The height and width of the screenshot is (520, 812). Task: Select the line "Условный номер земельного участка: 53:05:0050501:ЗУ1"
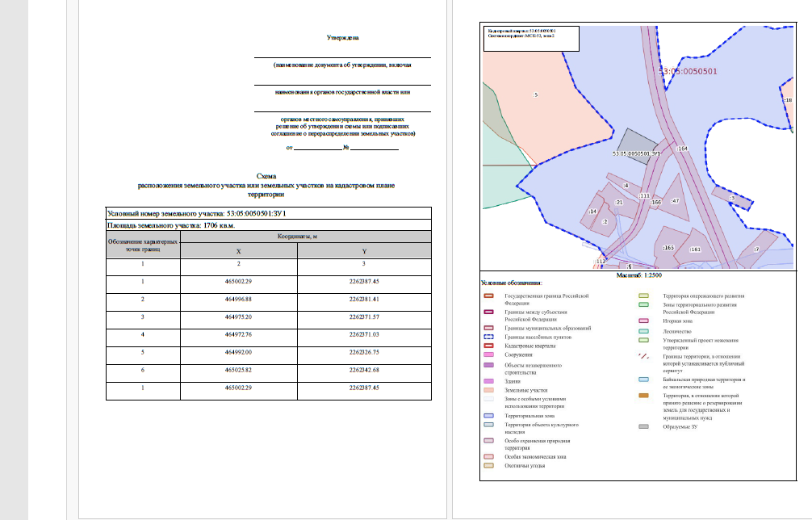click(196, 213)
